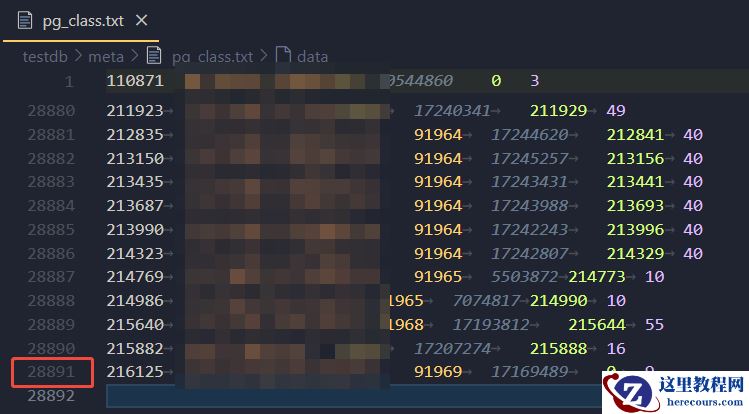
Task: Click italic value 5503872
Action: pos(524,277)
